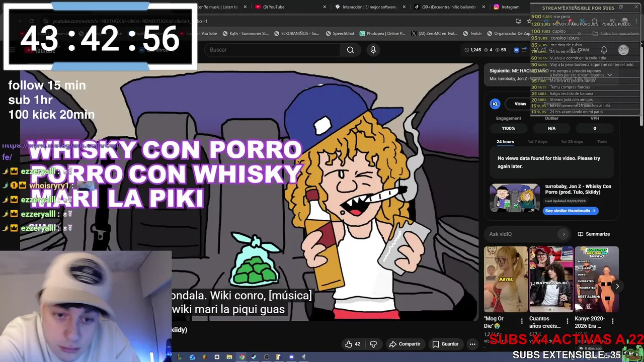Close the 'Interacción' browser tab

pos(404,7)
